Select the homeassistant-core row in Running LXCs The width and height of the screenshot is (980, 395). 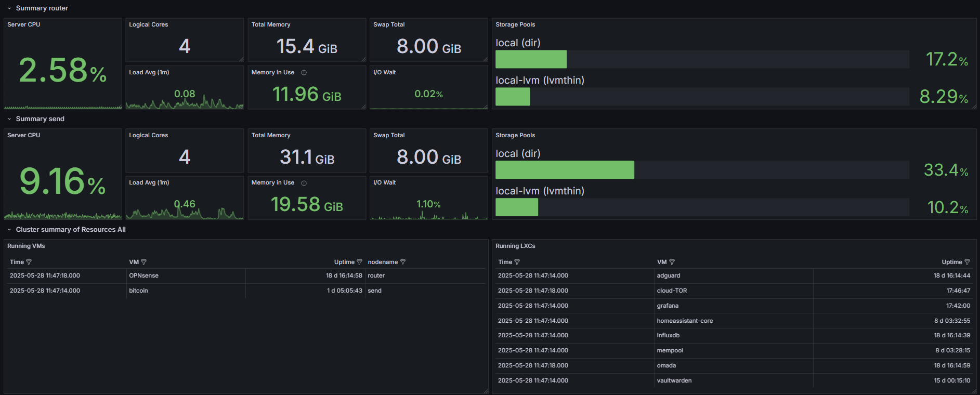(x=685, y=321)
